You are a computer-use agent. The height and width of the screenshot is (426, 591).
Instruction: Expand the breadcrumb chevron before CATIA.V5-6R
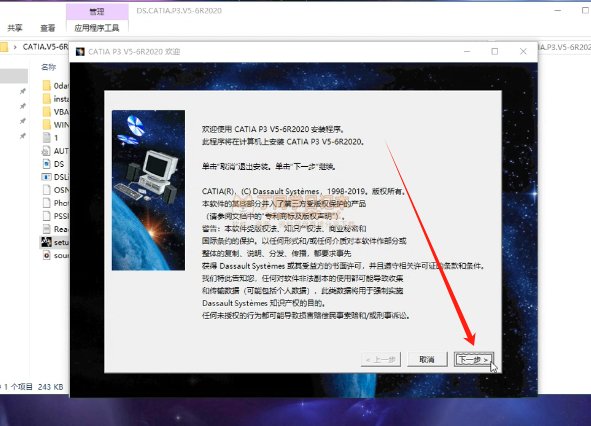15,47
